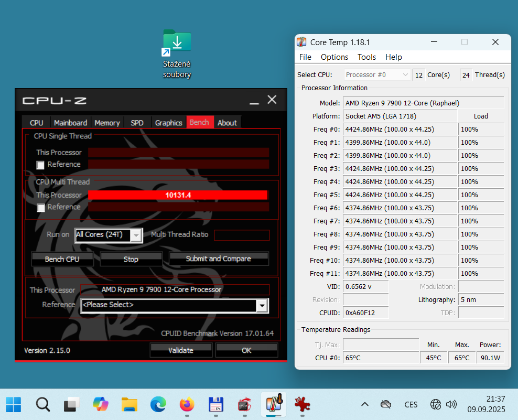Click the VID value 0.6562 v
518x420 pixels.
pyautogui.click(x=366, y=286)
